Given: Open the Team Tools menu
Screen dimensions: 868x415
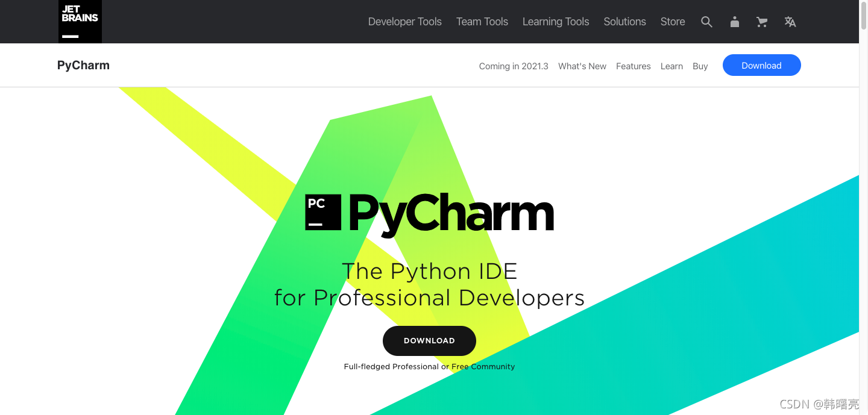Looking at the screenshot, I should pos(482,22).
